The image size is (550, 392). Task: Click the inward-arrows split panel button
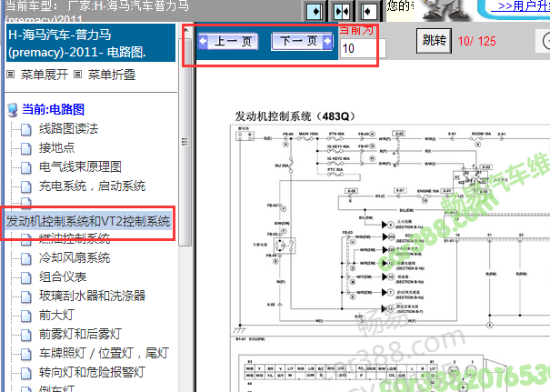[x=342, y=11]
